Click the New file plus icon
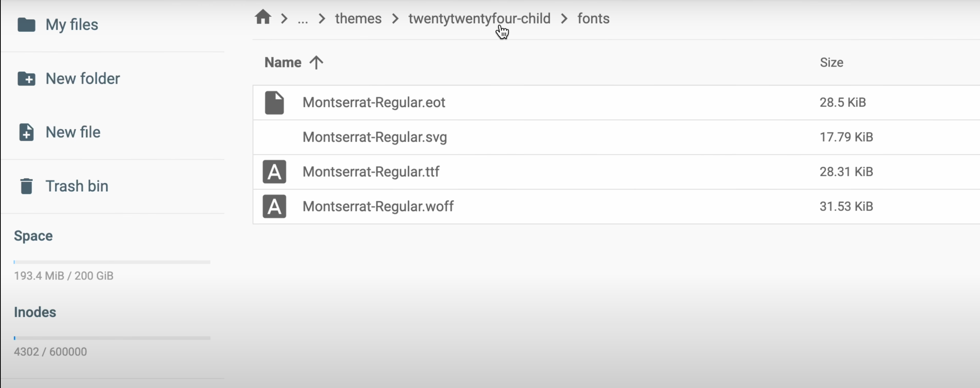Screen dimensions: 980x388 (26, 132)
